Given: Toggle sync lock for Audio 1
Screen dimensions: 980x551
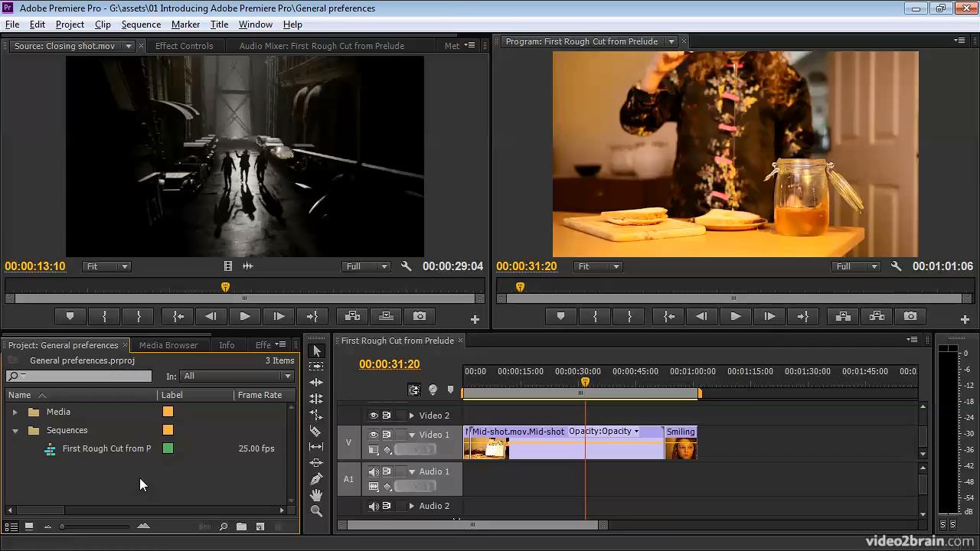Looking at the screenshot, I should 387,471.
